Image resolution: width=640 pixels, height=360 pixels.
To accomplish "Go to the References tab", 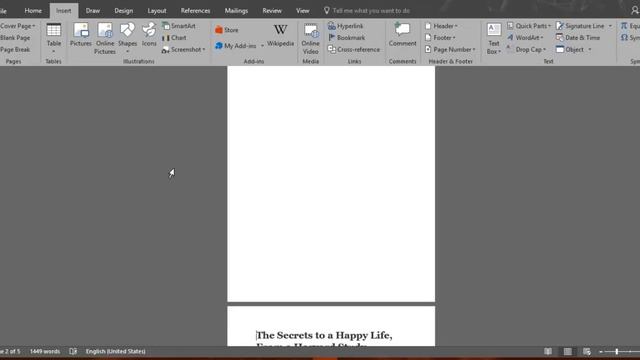I will (195, 11).
